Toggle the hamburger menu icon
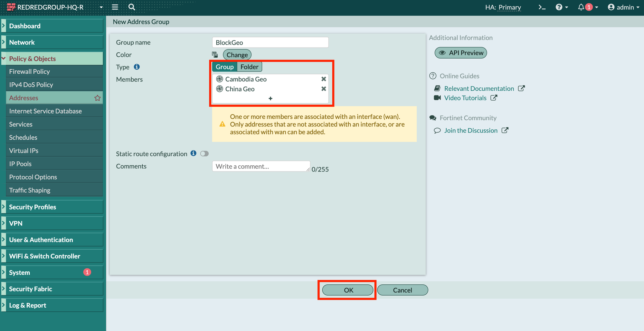The image size is (644, 331). (x=115, y=7)
